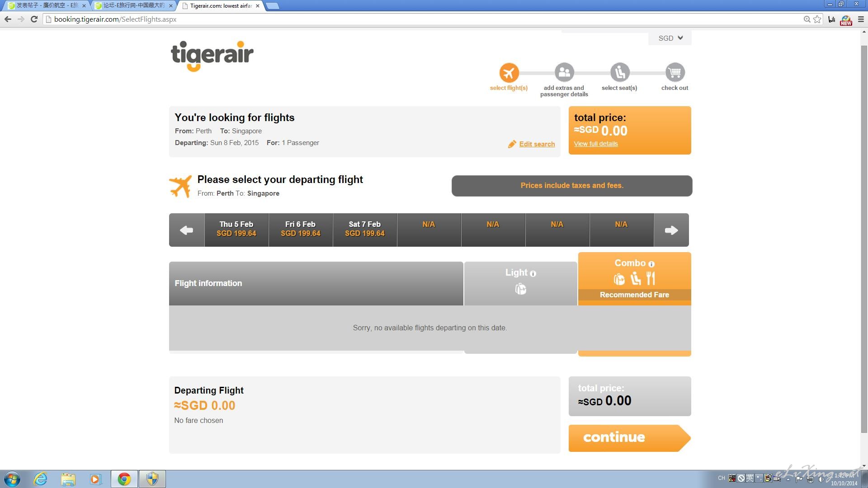
Task: Click the browser address bar URL
Action: coord(115,19)
